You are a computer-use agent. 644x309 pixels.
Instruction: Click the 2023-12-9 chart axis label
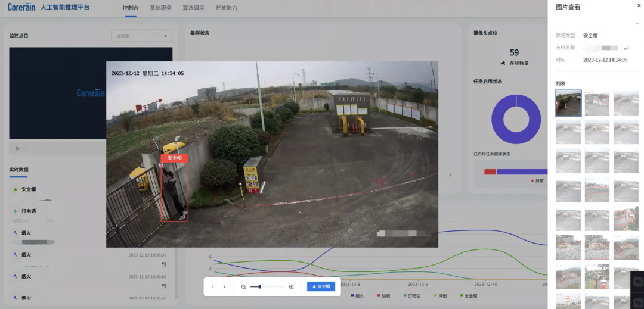(x=418, y=283)
